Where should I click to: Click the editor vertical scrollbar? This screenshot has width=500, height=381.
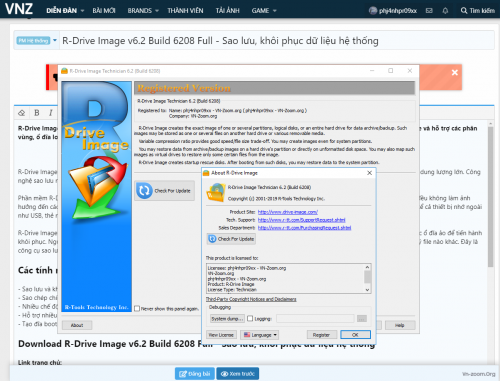coord(490,197)
